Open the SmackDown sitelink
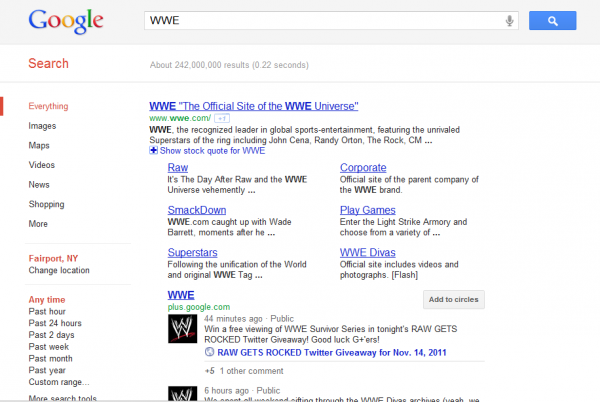 click(196, 210)
